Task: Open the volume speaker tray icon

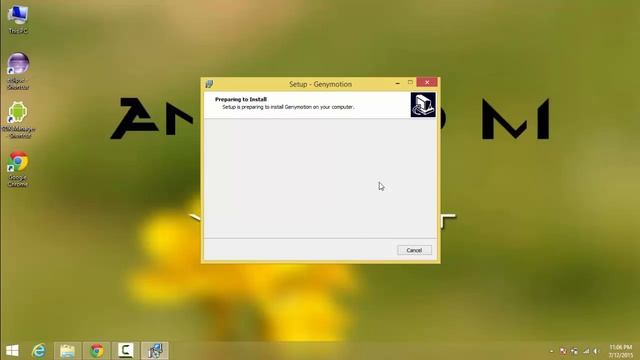Action: click(x=596, y=351)
